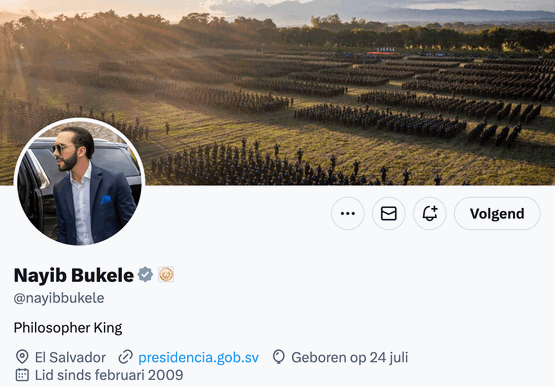The height and width of the screenshot is (386, 555).
Task: Click the El Salvador location text
Action: pyautogui.click(x=70, y=357)
